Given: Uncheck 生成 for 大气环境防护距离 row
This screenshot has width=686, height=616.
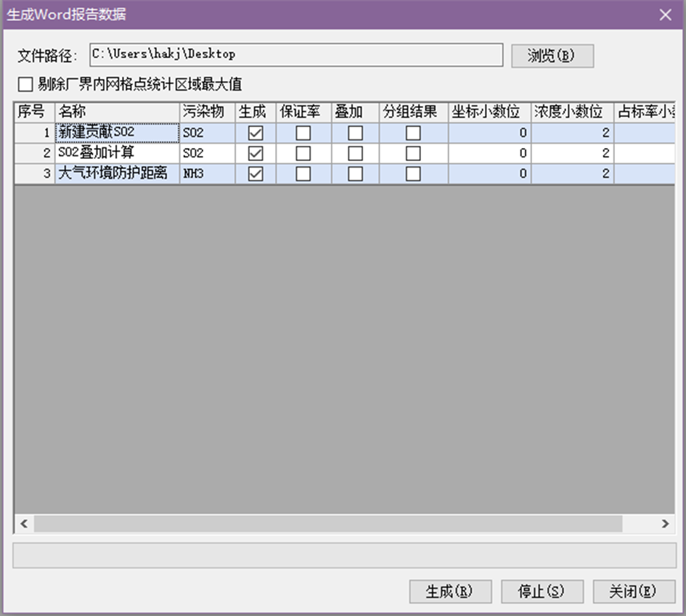Looking at the screenshot, I should click(x=256, y=174).
